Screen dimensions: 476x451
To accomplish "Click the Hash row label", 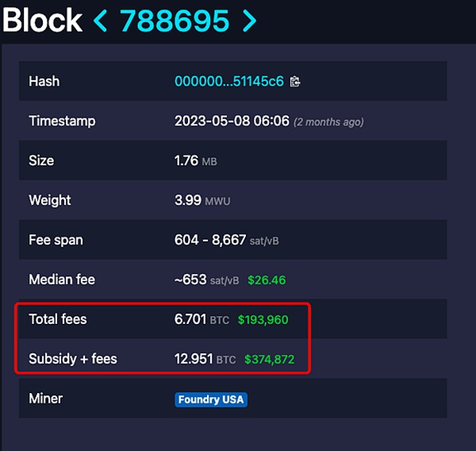I will point(44,81).
